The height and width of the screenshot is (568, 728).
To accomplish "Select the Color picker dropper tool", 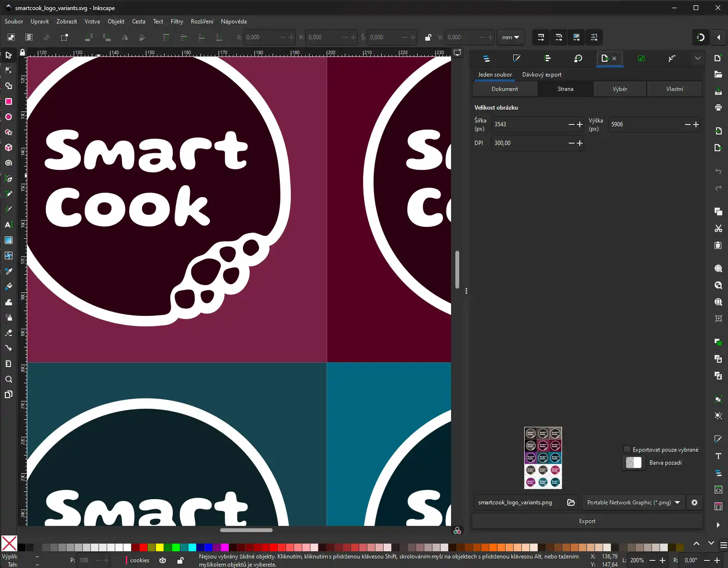I will coord(9,271).
